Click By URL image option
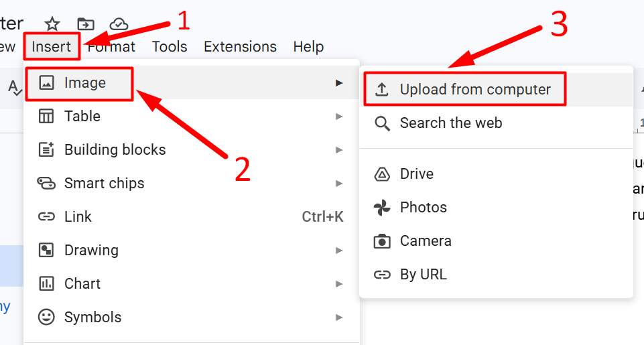 [423, 275]
